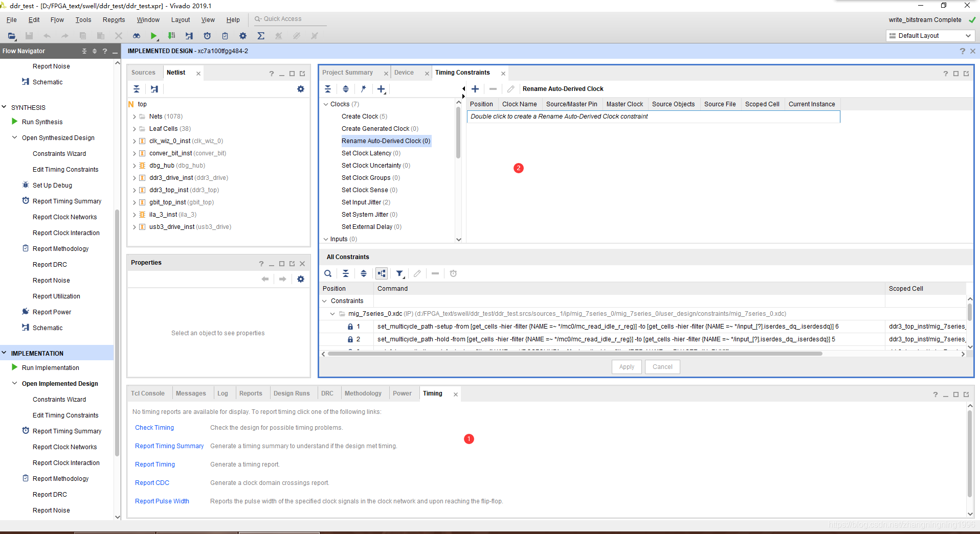
Task: Click the Apply button
Action: (627, 367)
